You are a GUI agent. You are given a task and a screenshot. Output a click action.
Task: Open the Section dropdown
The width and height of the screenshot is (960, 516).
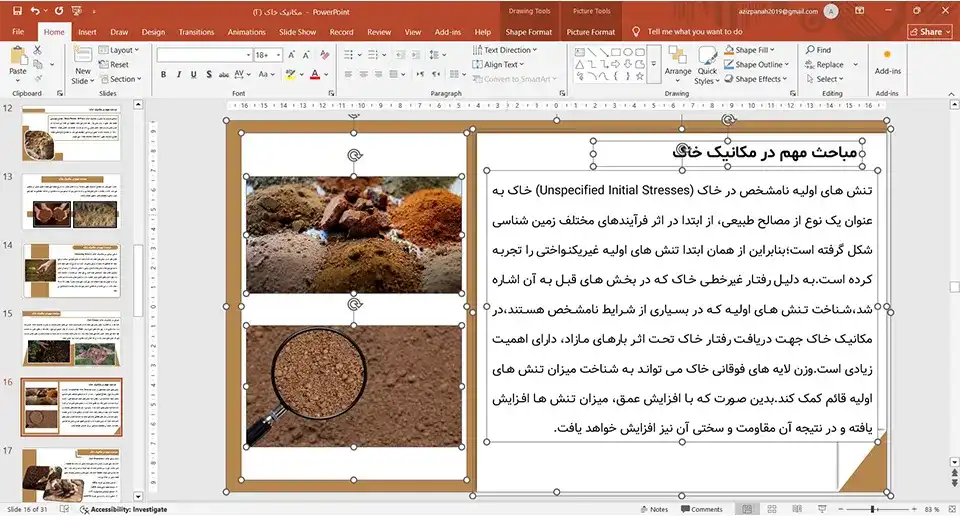click(121, 79)
